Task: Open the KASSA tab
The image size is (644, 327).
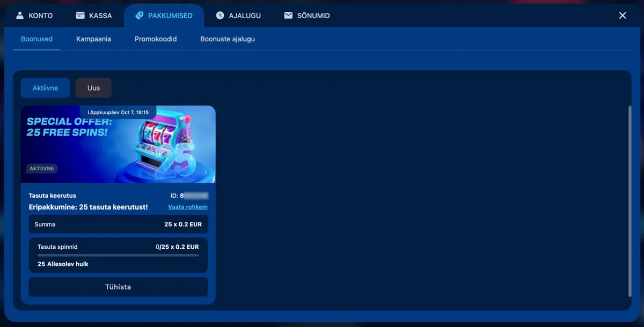Action: pyautogui.click(x=94, y=16)
